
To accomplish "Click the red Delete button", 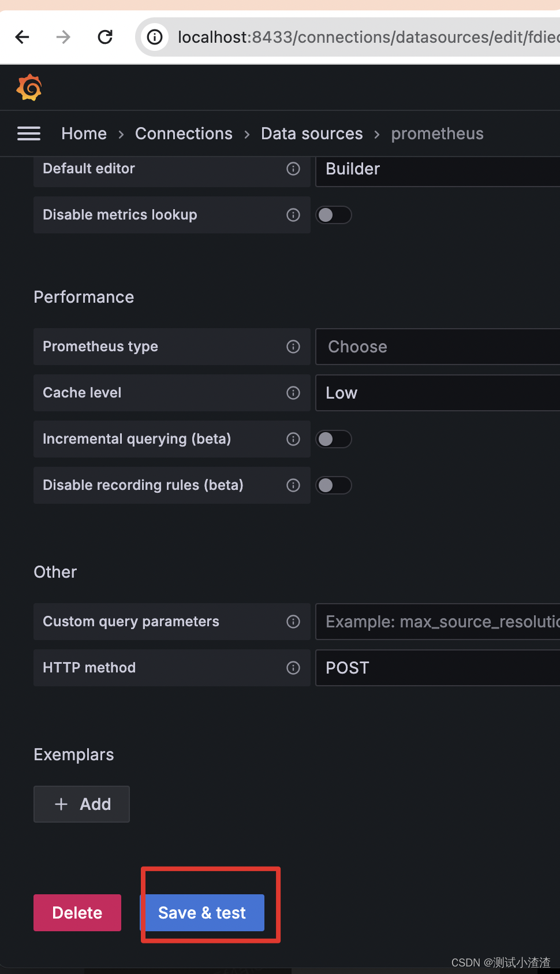I will [x=77, y=913].
